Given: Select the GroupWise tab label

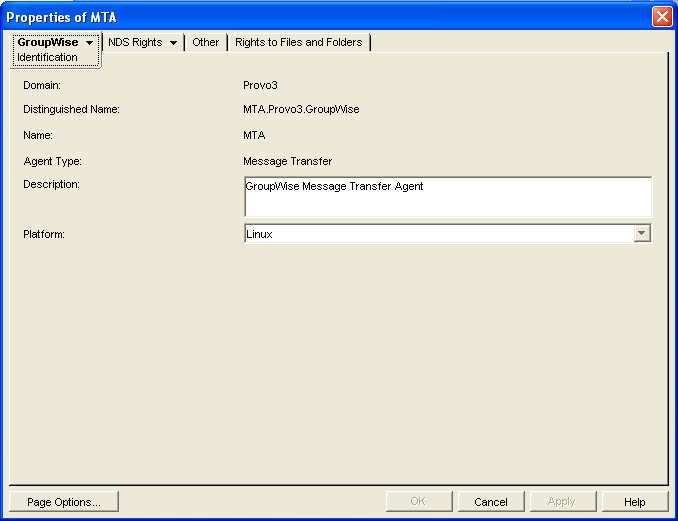Looking at the screenshot, I should (48, 42).
